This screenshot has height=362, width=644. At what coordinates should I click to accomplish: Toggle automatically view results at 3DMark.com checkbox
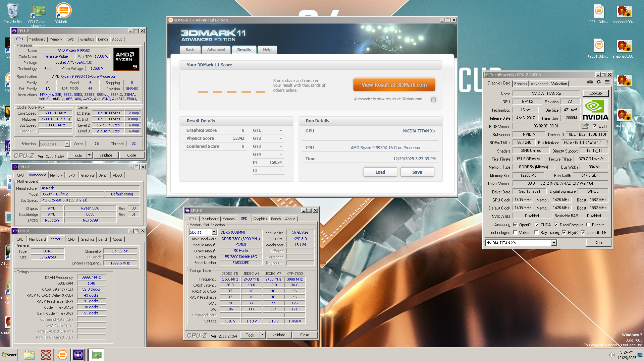(x=433, y=100)
